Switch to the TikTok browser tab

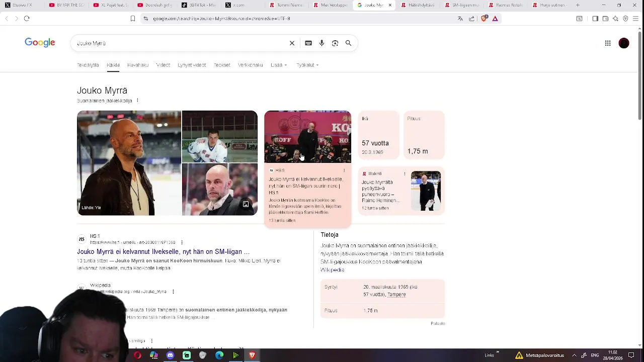(198, 5)
